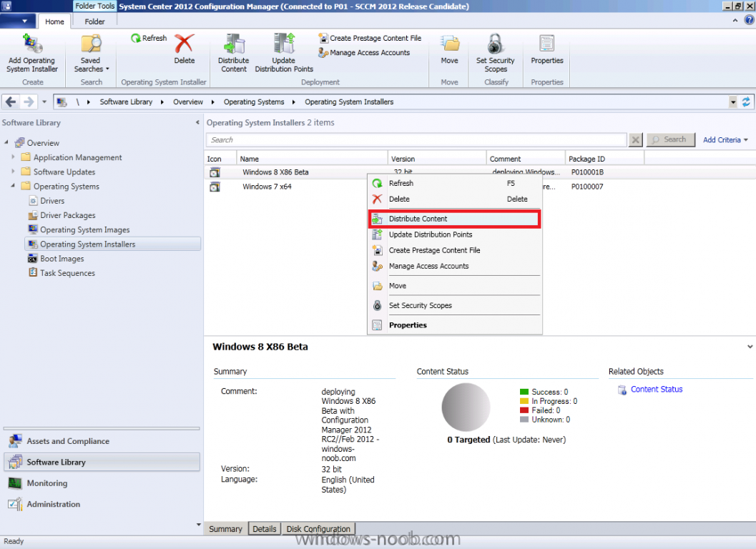The height and width of the screenshot is (549, 756).
Task: Open the application menu dropdown button
Action: point(18,21)
